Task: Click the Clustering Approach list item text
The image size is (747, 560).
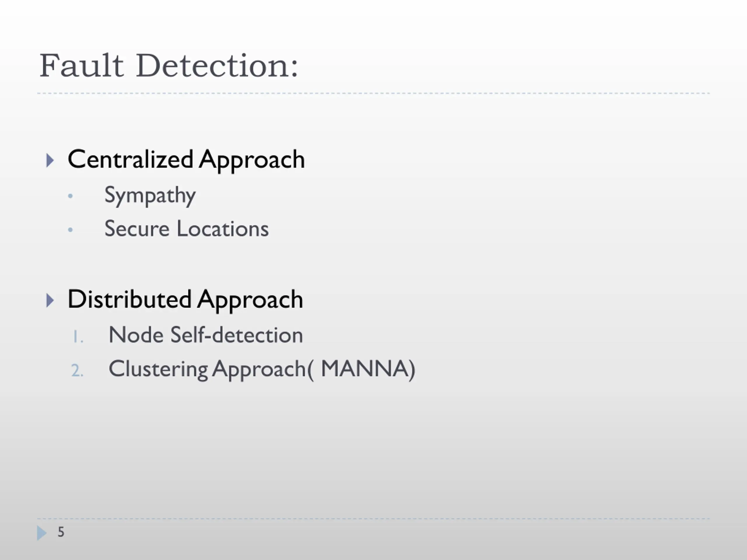Action: pos(207,369)
